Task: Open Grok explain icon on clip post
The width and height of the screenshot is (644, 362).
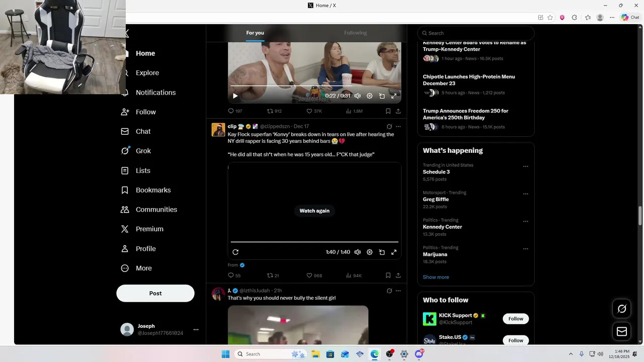Action: (389, 127)
